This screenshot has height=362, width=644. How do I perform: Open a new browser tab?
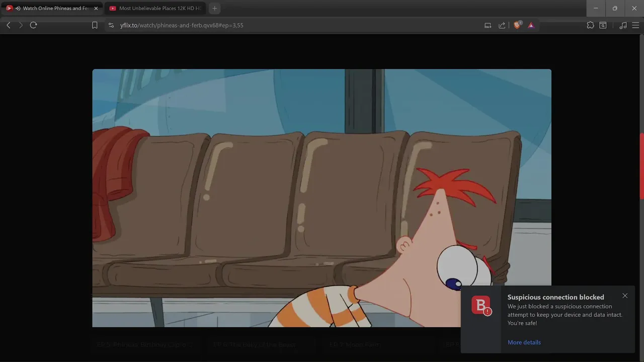point(215,9)
